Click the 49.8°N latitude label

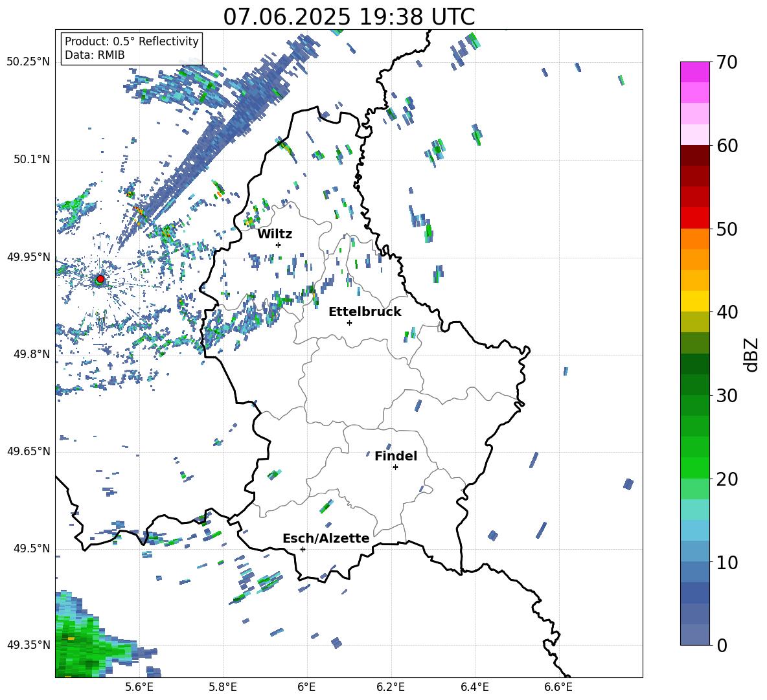(32, 354)
